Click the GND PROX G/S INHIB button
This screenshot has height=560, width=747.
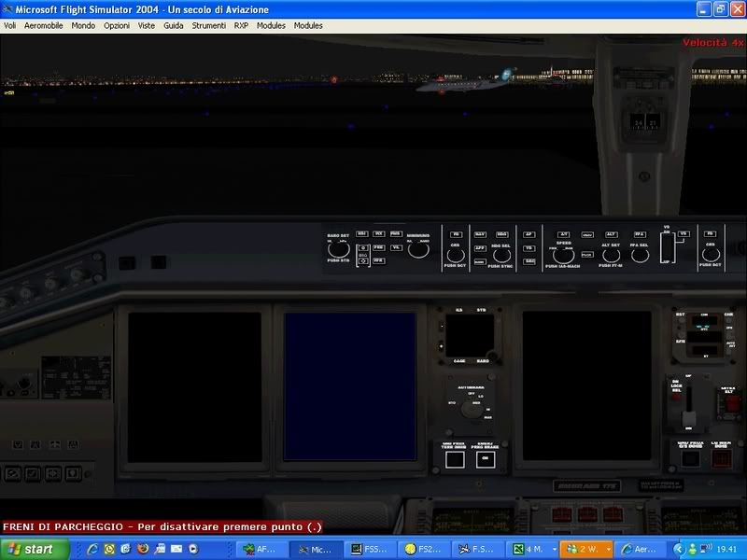coord(690,459)
